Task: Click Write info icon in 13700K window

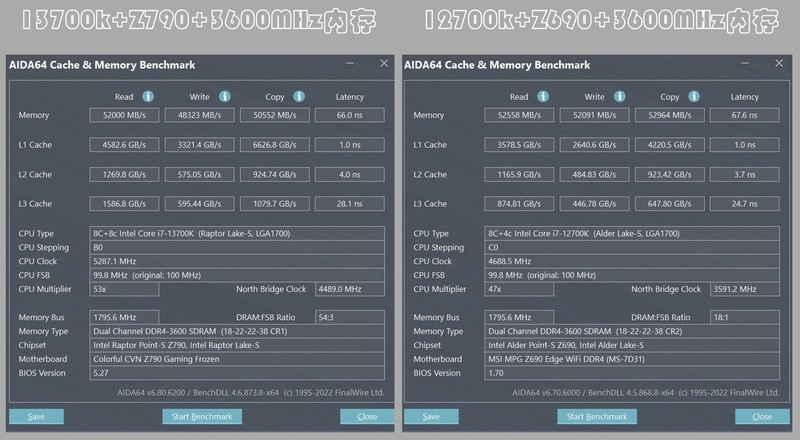Action: coord(224,96)
